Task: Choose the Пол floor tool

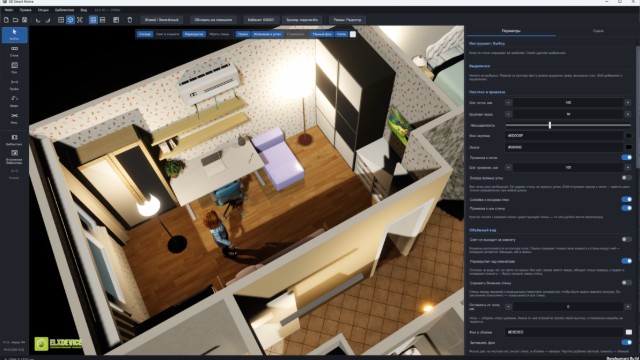Action: [x=15, y=68]
